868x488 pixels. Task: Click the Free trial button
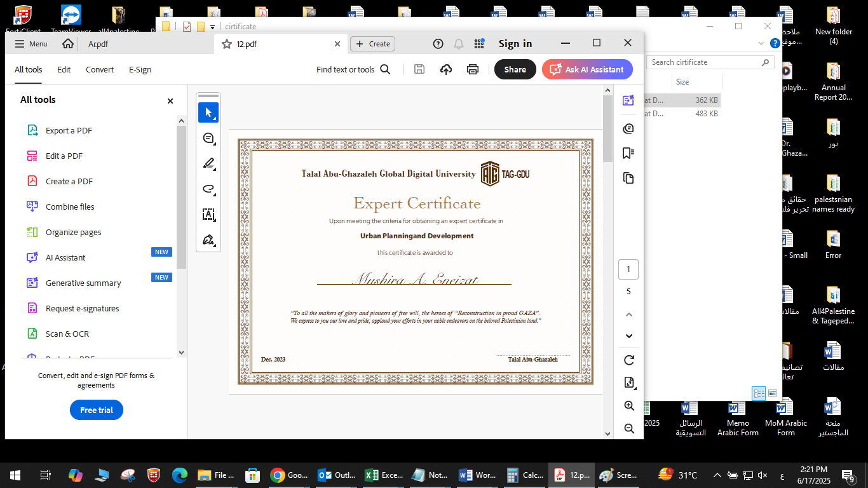(x=97, y=410)
